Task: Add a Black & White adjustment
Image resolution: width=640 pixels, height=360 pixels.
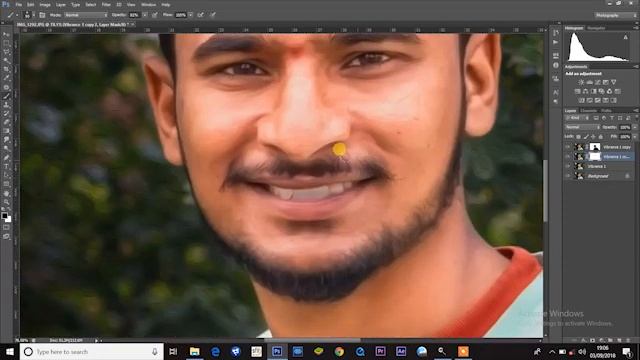Action: pyautogui.click(x=593, y=91)
